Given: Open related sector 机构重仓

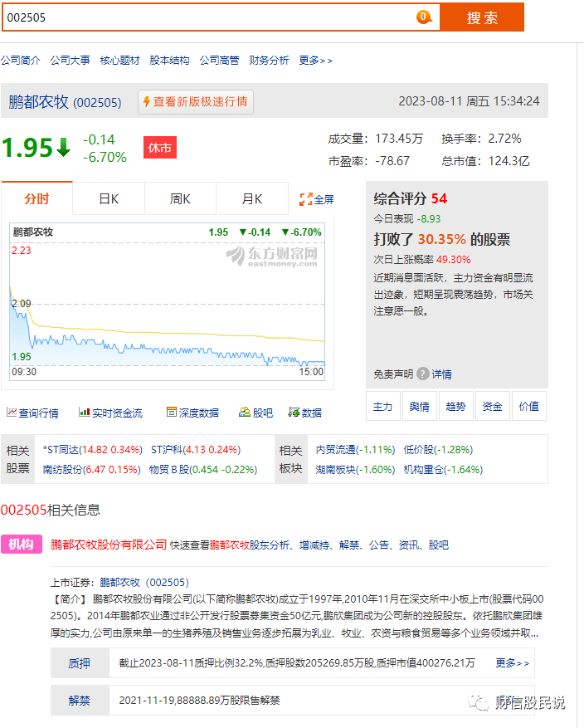Looking at the screenshot, I should coord(443,469).
